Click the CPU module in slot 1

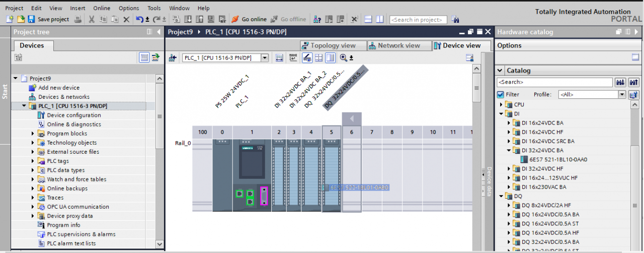[252, 175]
